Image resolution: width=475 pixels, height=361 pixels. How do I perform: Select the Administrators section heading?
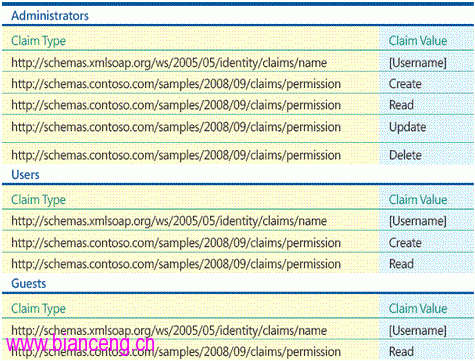(50, 16)
